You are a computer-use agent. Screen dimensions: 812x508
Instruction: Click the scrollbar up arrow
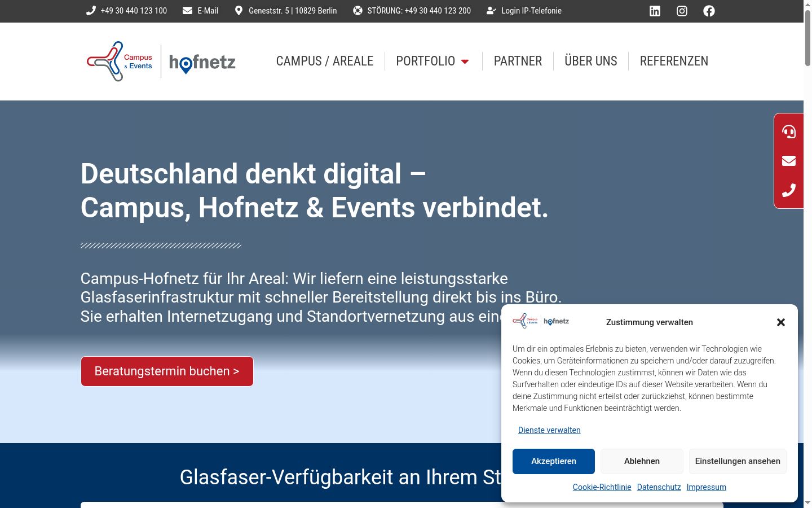[807, 4]
